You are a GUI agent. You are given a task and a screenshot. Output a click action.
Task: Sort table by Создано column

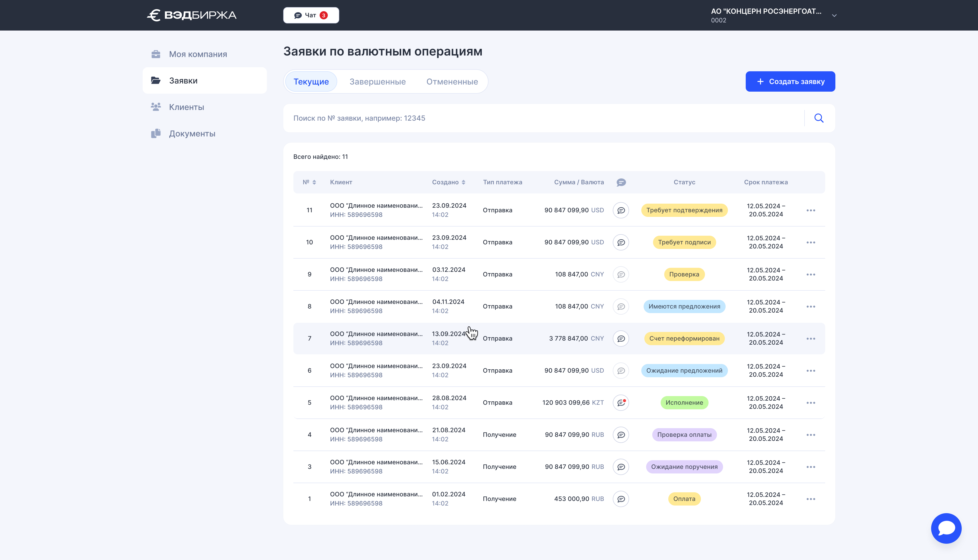pos(449,182)
